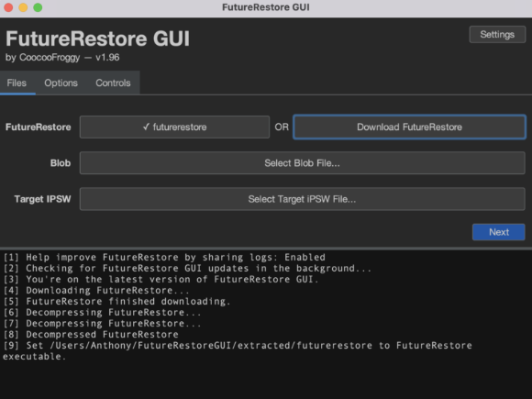Click the large FutureRestore GUI heading
This screenshot has width=532, height=399.
click(x=98, y=39)
